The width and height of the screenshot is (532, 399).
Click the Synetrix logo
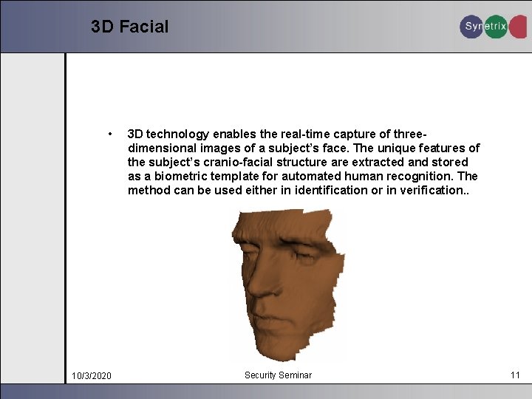coord(493,27)
